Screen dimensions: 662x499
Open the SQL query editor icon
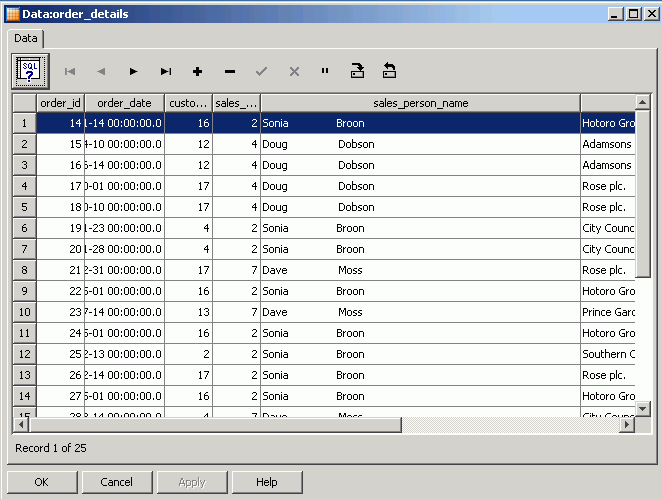(30, 71)
